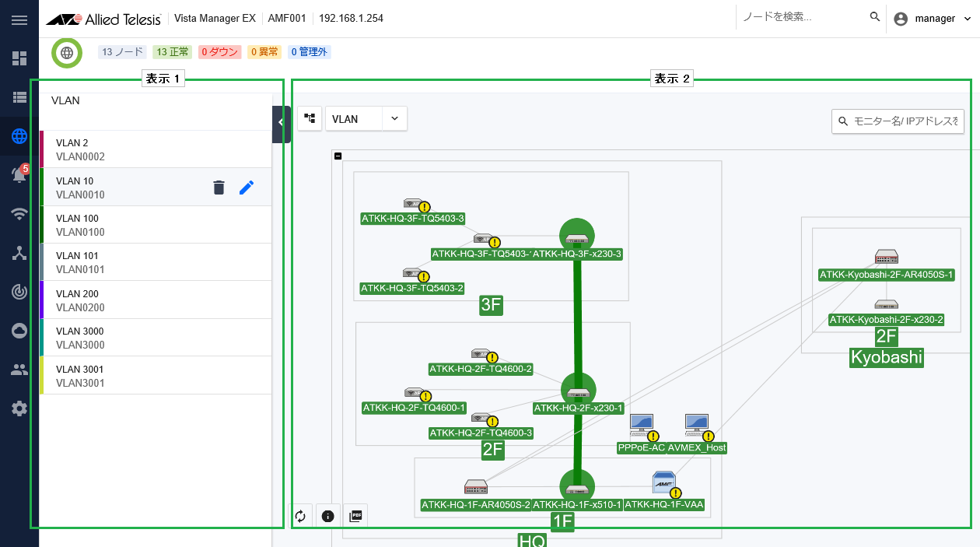
Task: Click the 13 正常 status badge
Action: [172, 52]
